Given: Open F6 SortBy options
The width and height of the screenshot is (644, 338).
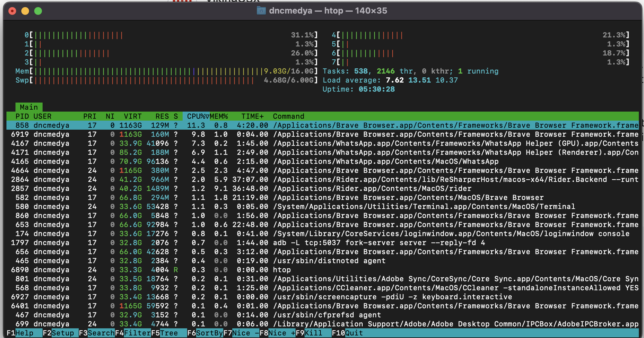Looking at the screenshot, I should point(205,333).
